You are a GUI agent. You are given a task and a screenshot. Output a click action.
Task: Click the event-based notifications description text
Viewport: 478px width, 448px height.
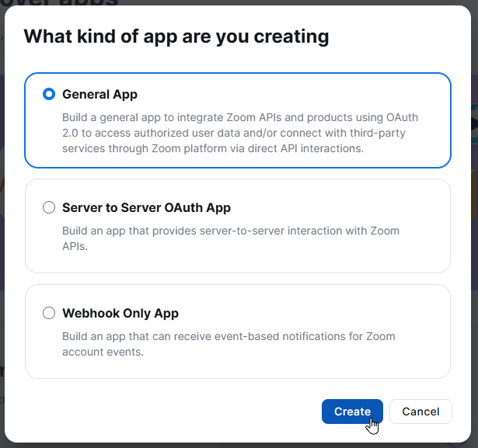[229, 344]
